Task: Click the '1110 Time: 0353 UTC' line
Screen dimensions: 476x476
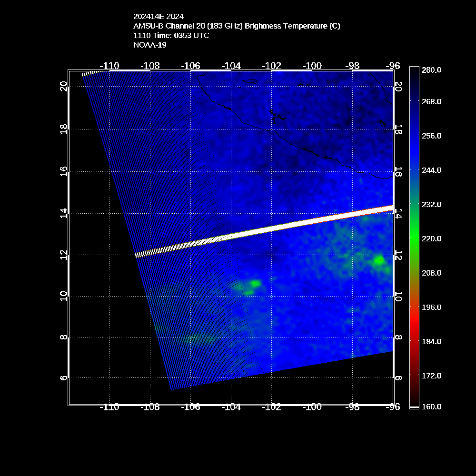Action: [x=171, y=36]
